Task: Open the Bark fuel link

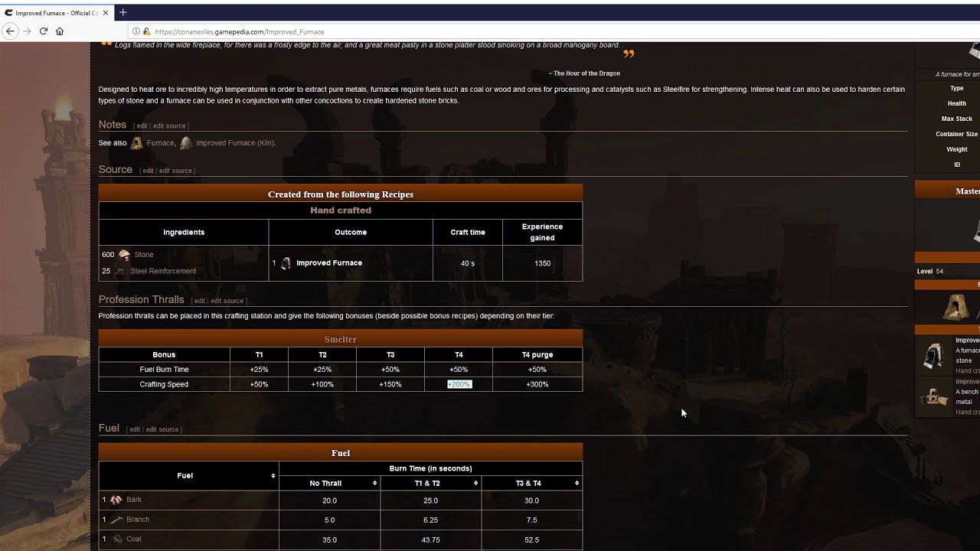Action: pos(134,500)
